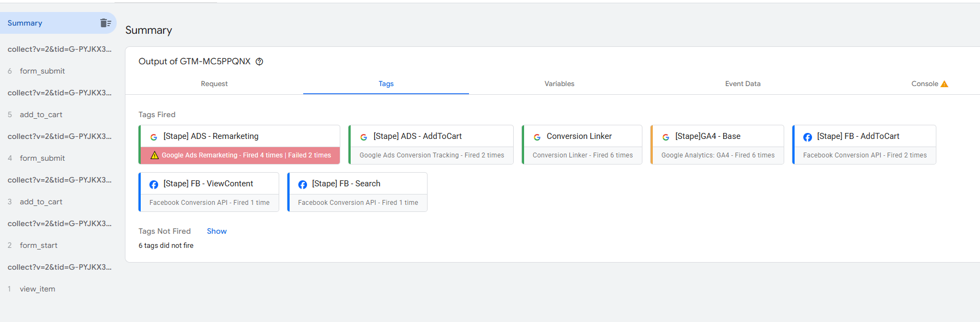Viewport: 980px width, 322px height.
Task: Select event 2 form_start in sidebar
Action: (x=38, y=245)
